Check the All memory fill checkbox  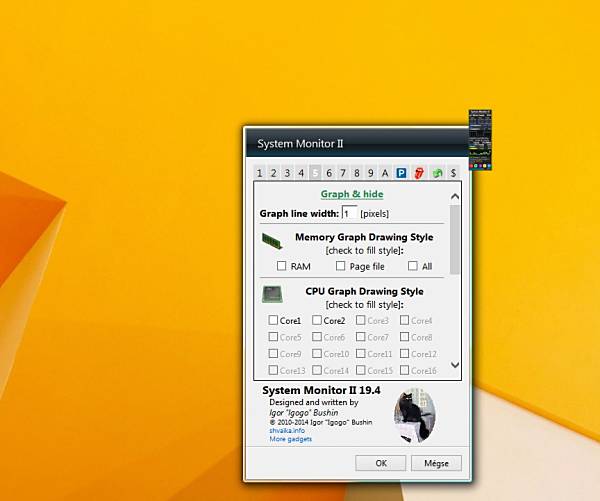[x=412, y=266]
